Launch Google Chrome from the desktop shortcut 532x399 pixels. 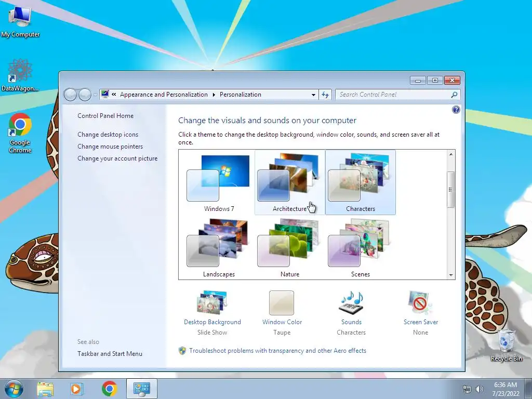point(20,133)
